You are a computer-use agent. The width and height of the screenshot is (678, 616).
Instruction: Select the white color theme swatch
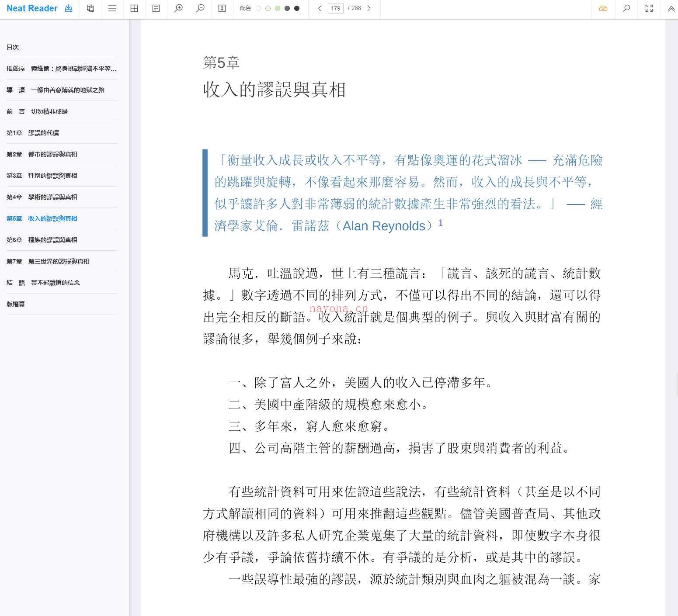coord(258,8)
